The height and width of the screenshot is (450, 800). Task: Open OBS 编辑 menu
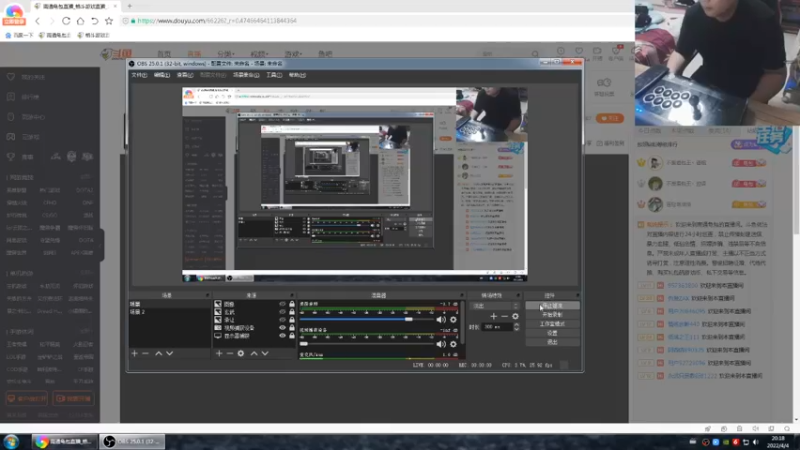click(162, 75)
